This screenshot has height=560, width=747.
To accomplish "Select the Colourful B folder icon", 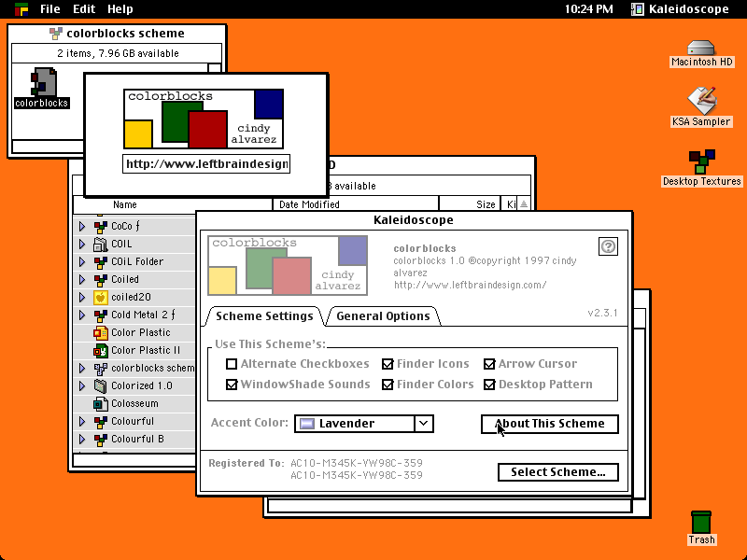I will click(100, 439).
